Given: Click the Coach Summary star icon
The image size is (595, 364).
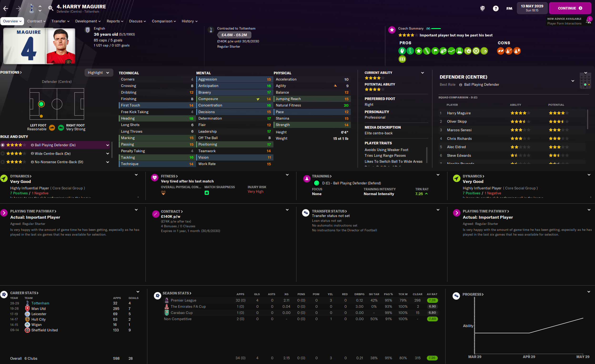Looking at the screenshot, I should click(x=392, y=30).
